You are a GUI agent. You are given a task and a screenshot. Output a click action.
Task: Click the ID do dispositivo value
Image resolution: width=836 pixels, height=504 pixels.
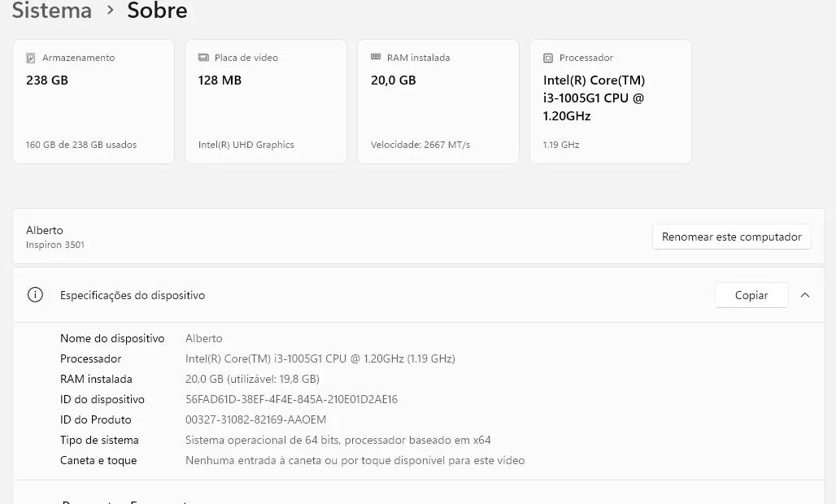291,399
